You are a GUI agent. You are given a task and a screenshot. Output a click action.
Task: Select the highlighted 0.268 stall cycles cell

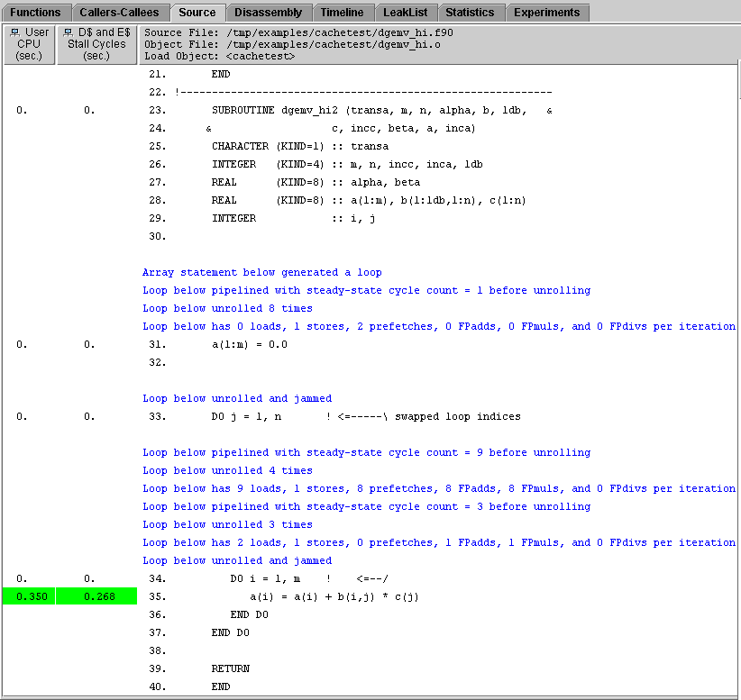point(96,596)
